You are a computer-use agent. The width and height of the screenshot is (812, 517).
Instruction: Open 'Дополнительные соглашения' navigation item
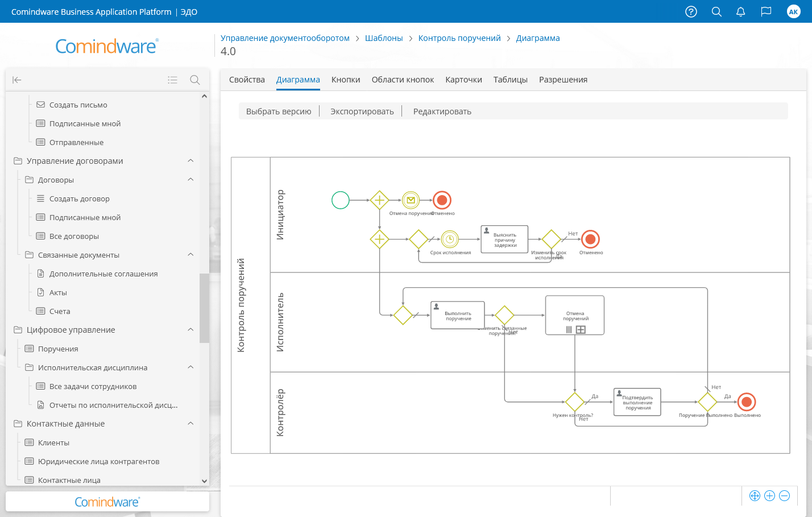point(103,274)
